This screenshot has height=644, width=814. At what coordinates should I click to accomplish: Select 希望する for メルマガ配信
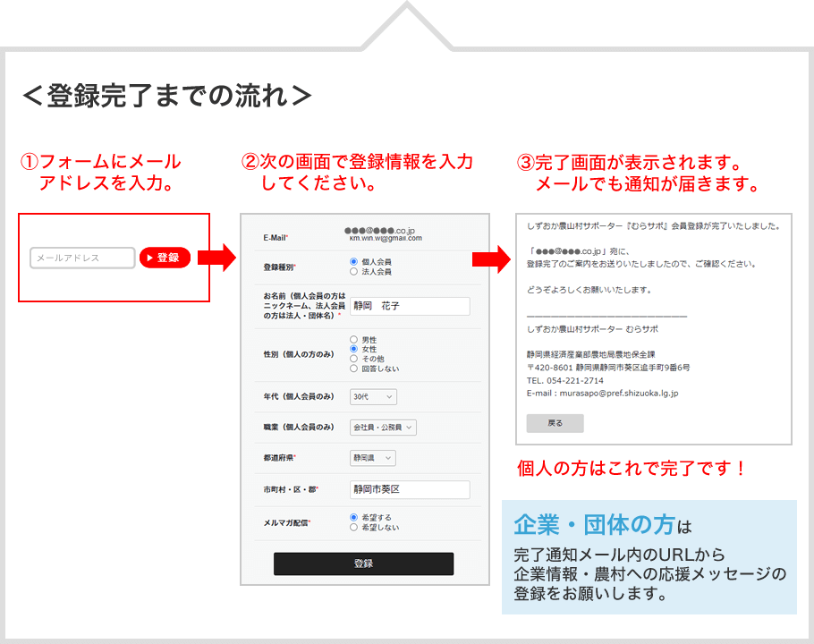pyautogui.click(x=354, y=517)
